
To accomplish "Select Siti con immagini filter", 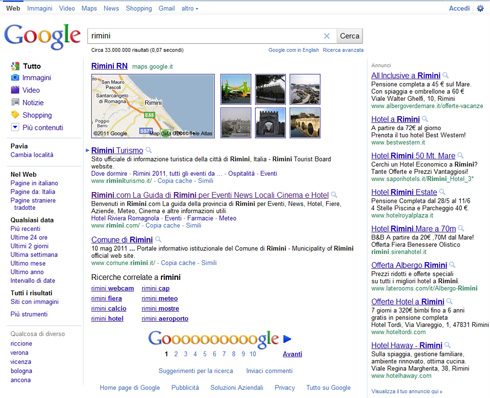I will (35, 302).
